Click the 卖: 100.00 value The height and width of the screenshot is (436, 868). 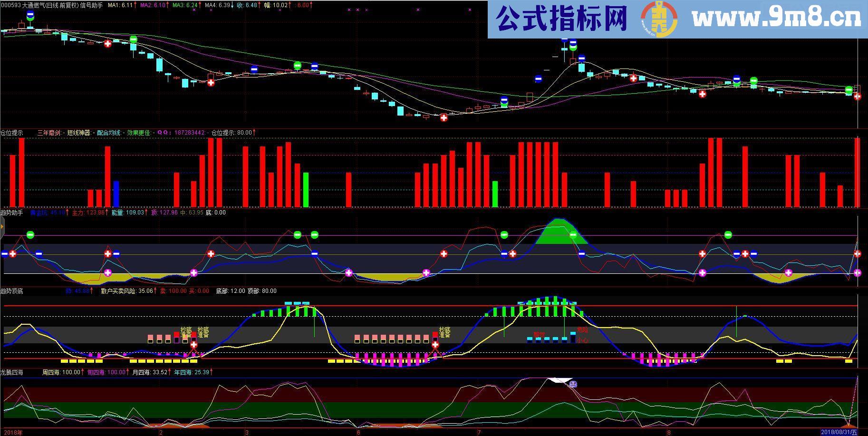click(173, 291)
